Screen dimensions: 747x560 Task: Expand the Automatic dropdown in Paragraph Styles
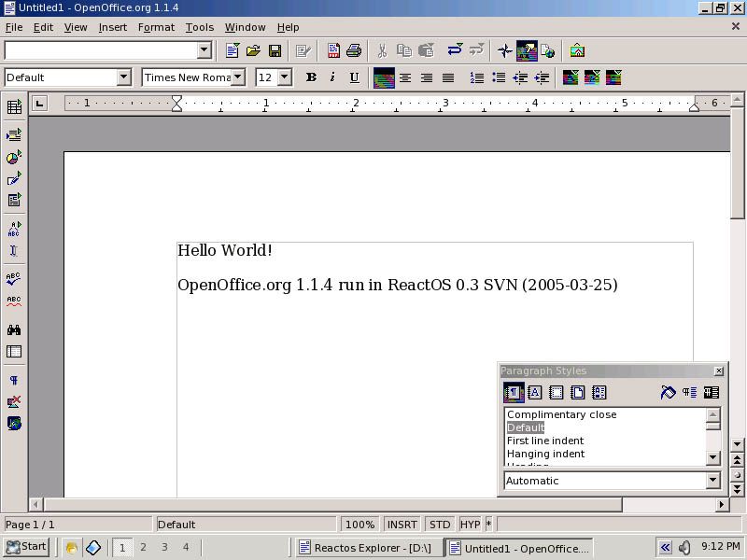pos(713,480)
